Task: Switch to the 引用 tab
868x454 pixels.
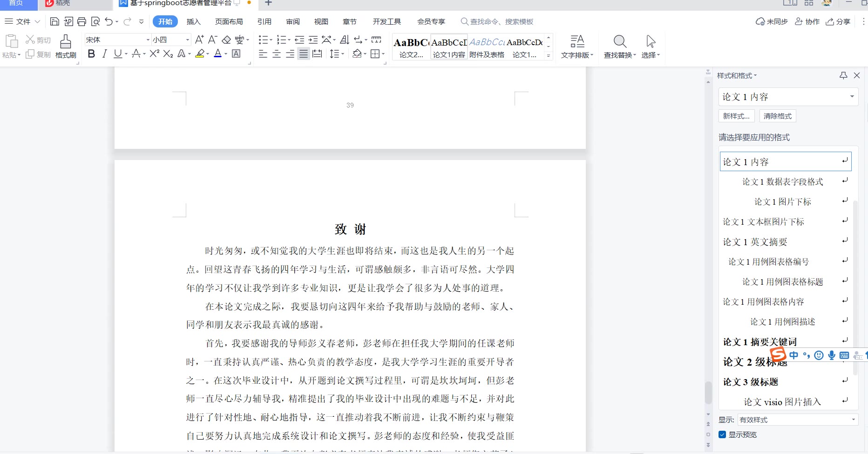Action: coord(264,21)
